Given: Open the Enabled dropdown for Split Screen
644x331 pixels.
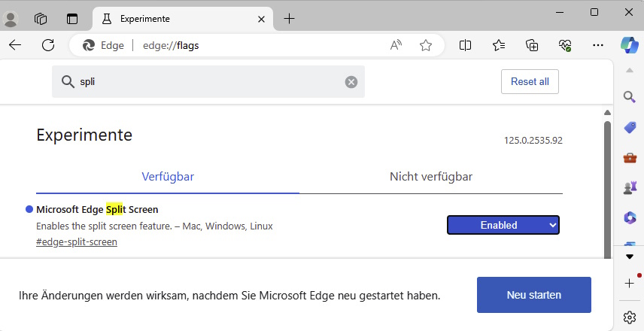Looking at the screenshot, I should click(503, 225).
